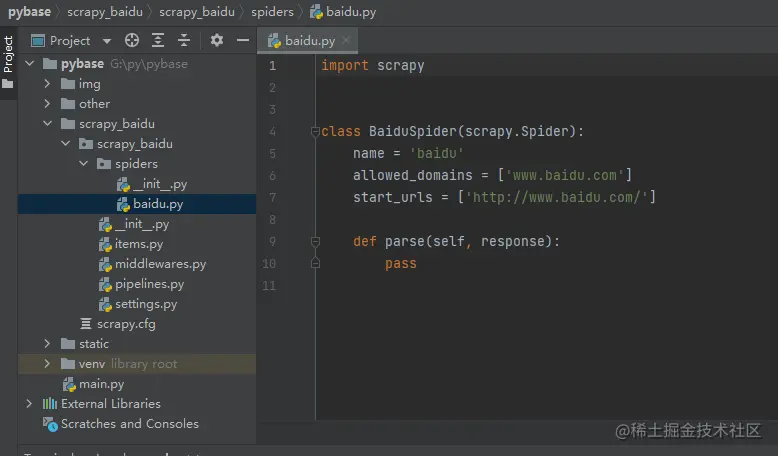Select the spiders package in tree
This screenshot has height=456, width=778.
pos(136,164)
